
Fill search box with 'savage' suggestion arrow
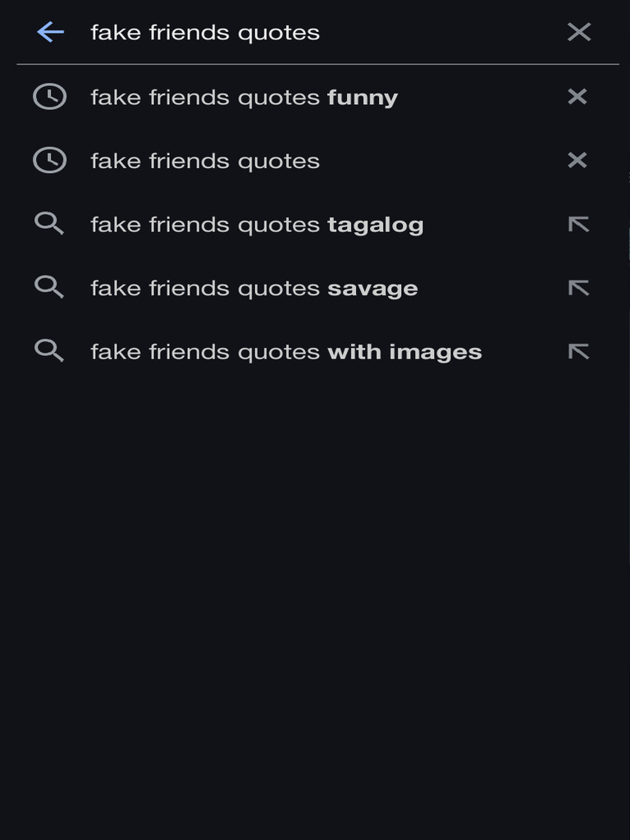578,288
